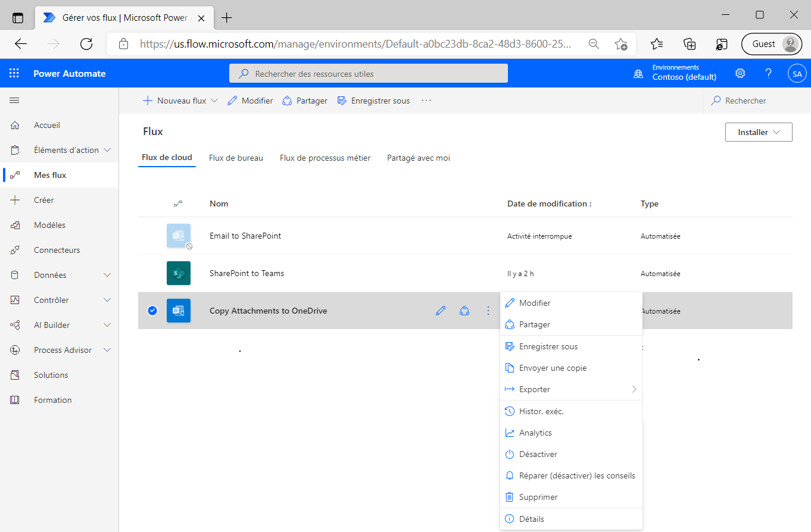Switch to Flux de cloud tab
Screen dimensions: 811x532
[167, 158]
